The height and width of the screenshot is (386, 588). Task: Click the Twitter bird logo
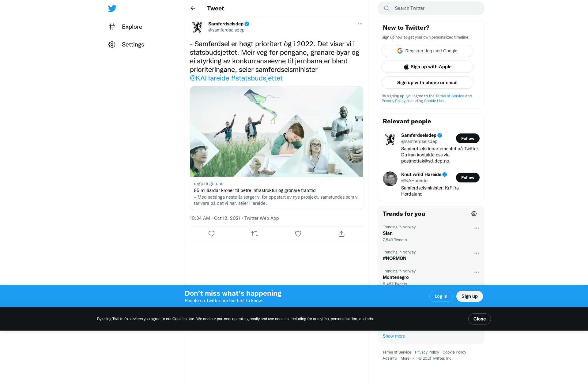(x=112, y=8)
